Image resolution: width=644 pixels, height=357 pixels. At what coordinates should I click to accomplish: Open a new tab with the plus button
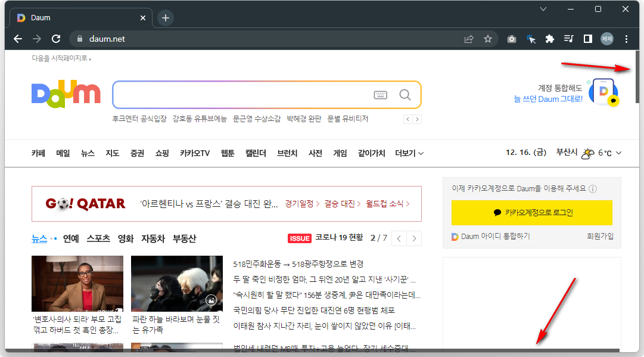(x=166, y=18)
